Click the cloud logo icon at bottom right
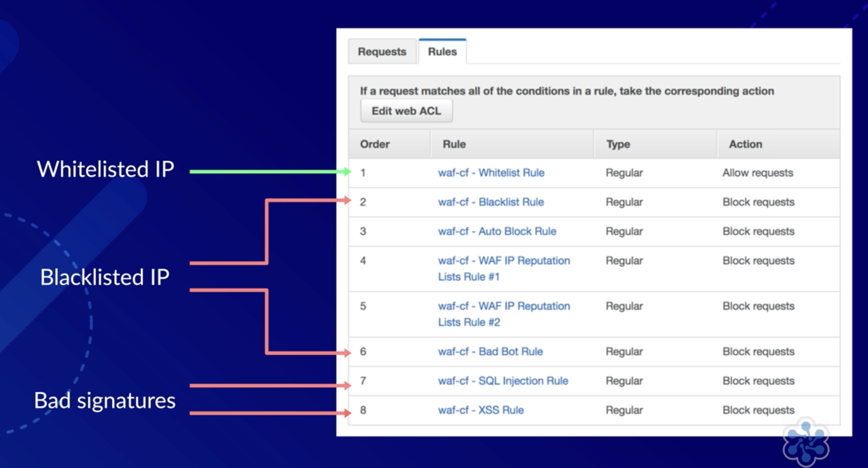 (x=806, y=441)
